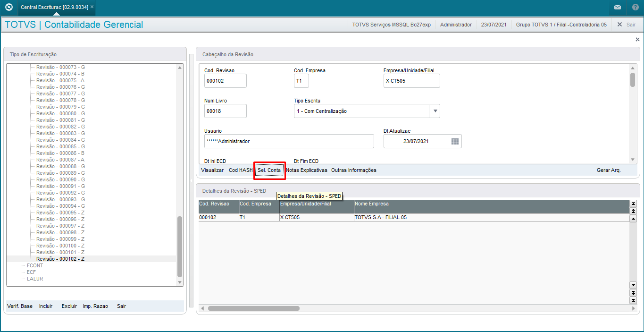The width and height of the screenshot is (644, 332).
Task: Open the help question mark icon
Action: point(636,7)
